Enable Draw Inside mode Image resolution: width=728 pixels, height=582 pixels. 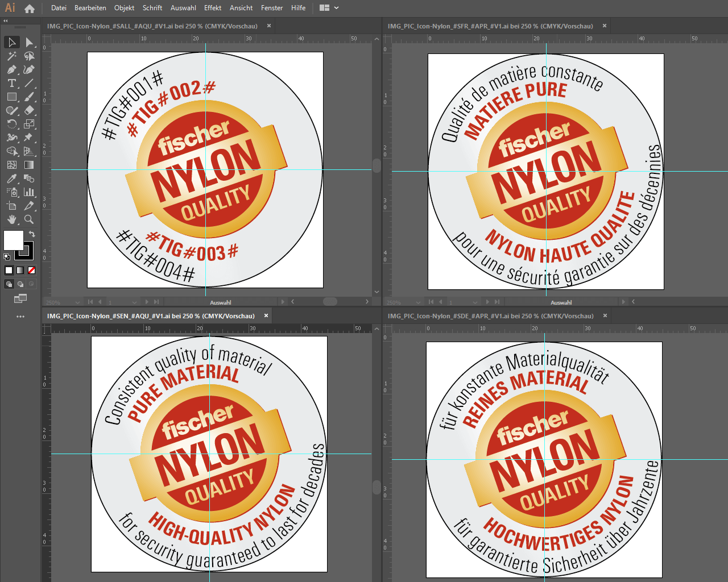point(31,284)
